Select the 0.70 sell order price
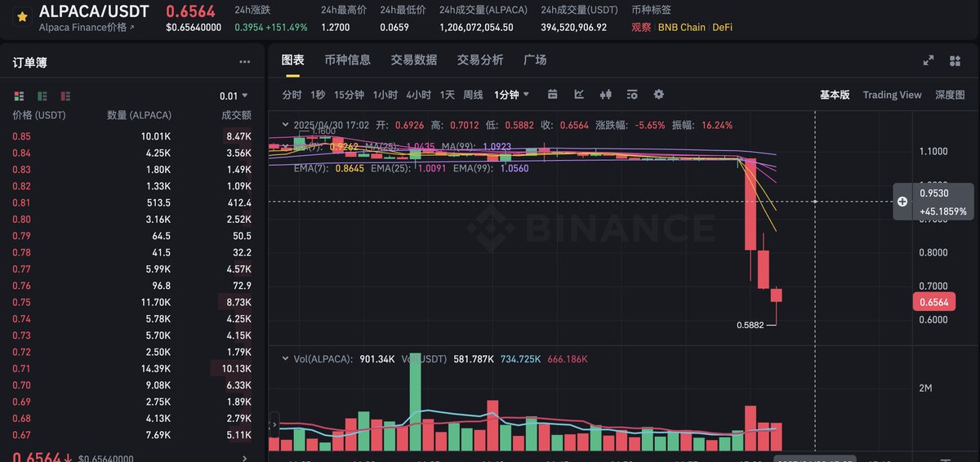Image resolution: width=980 pixels, height=462 pixels. click(21, 385)
